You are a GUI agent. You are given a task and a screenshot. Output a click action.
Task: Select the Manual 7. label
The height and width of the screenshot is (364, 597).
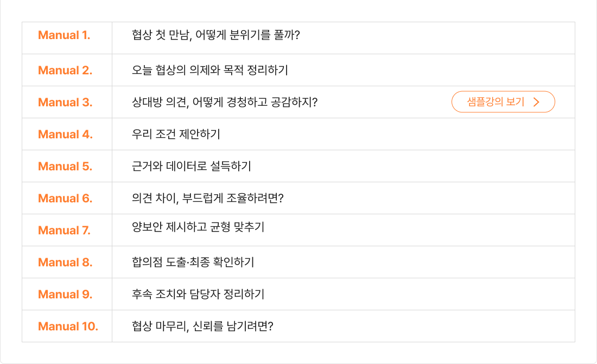[64, 231]
